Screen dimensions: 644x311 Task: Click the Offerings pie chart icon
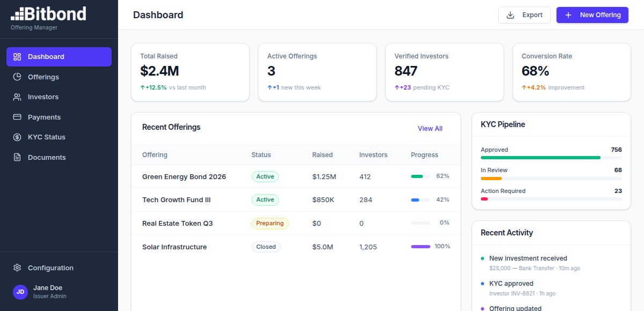point(17,77)
